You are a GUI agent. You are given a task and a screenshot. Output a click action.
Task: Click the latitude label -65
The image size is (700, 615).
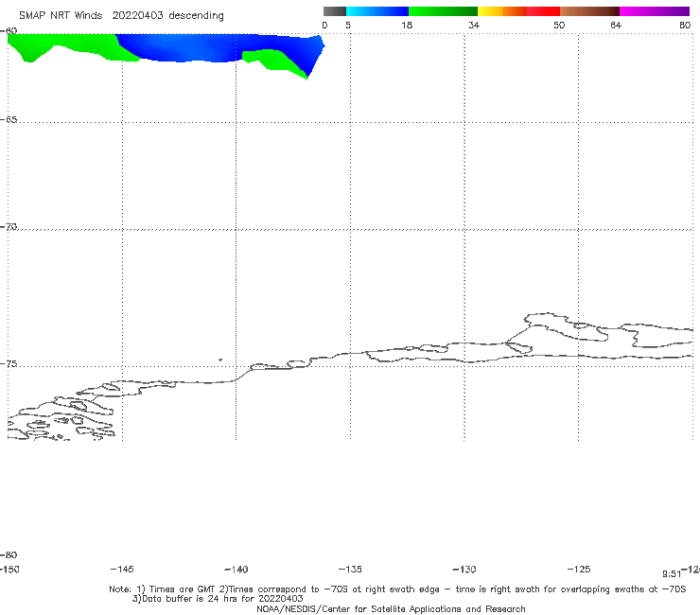(9, 120)
